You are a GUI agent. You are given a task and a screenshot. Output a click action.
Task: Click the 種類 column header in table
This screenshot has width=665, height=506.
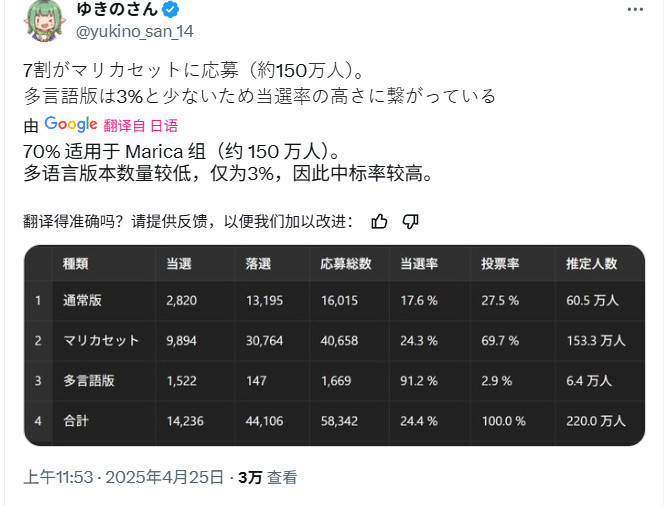point(76,264)
